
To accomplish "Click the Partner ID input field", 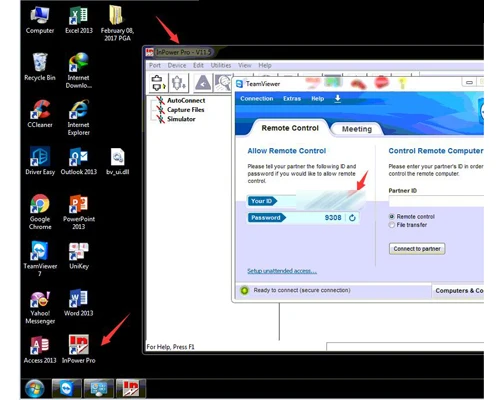I will [x=436, y=201].
